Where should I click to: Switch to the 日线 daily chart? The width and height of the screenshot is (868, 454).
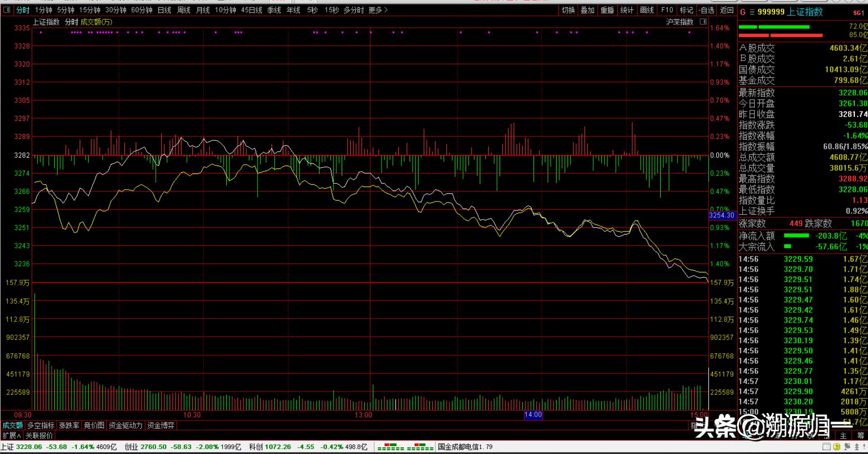(x=164, y=10)
